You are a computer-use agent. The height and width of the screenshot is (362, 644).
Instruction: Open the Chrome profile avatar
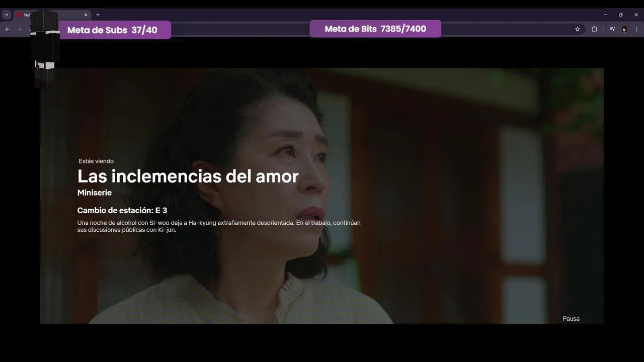pyautogui.click(x=624, y=29)
